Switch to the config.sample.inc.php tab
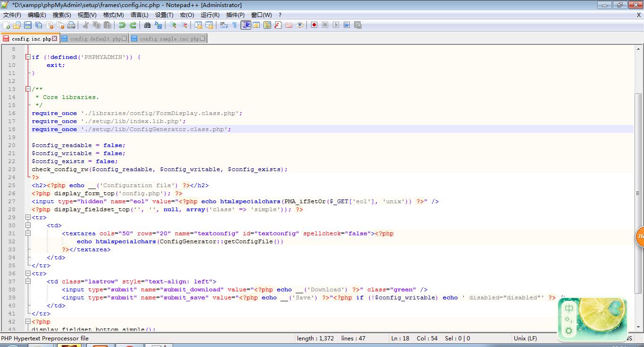Screen dimensions: 644x347 tap(169, 39)
